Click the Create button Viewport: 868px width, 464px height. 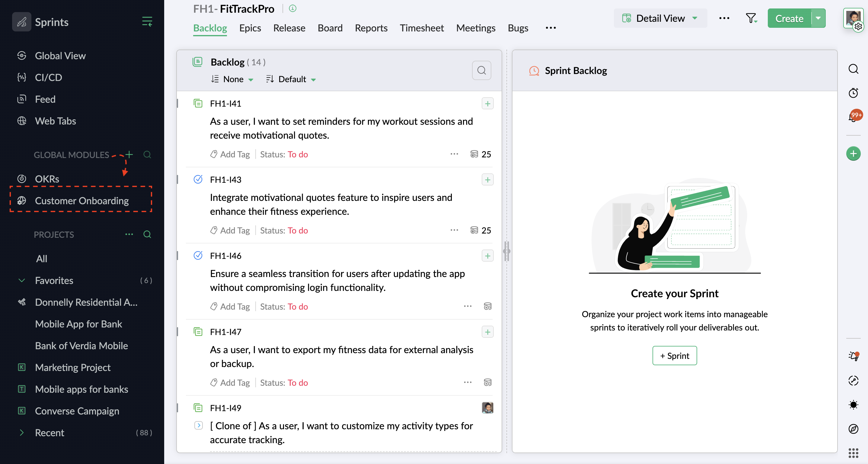click(x=789, y=18)
